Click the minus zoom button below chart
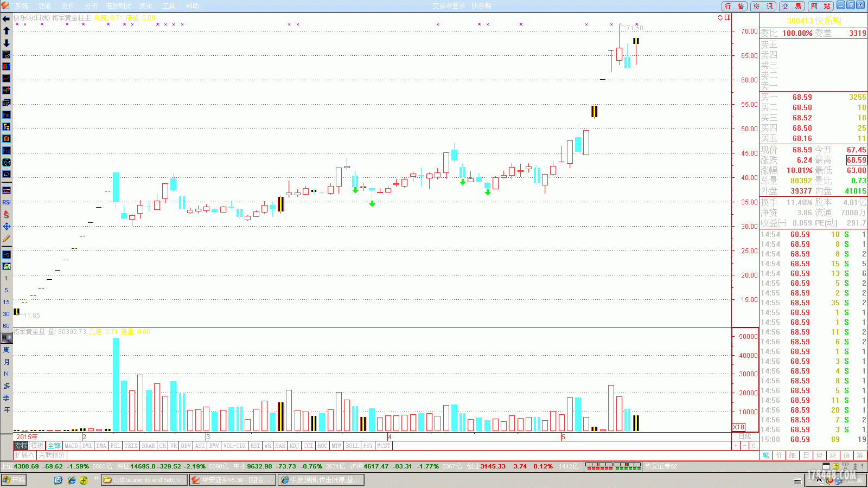 745,446
